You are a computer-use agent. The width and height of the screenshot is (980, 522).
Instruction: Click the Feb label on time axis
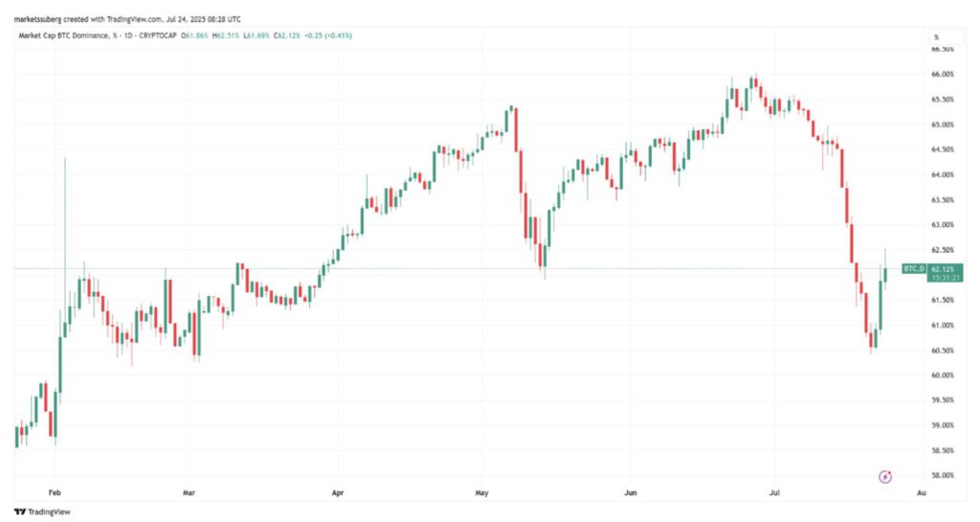(x=54, y=492)
